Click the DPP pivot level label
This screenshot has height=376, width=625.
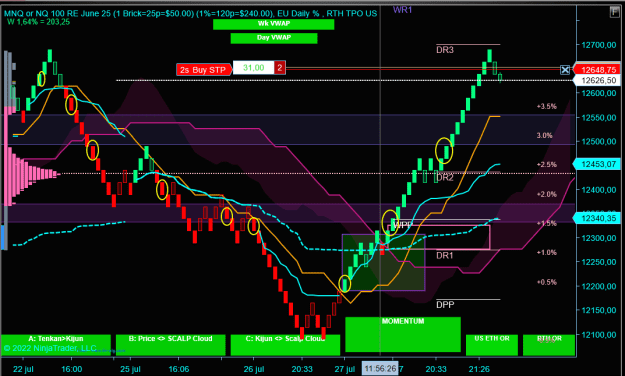coord(445,305)
